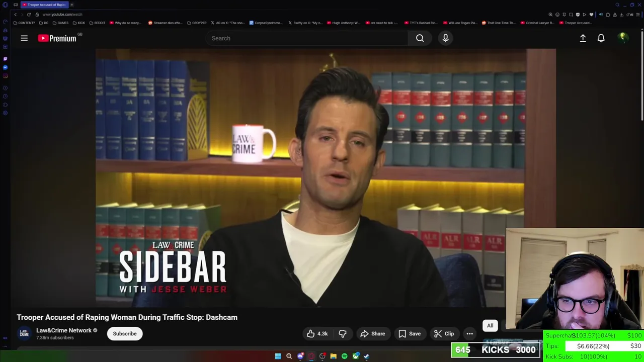Share the video

tap(373, 334)
